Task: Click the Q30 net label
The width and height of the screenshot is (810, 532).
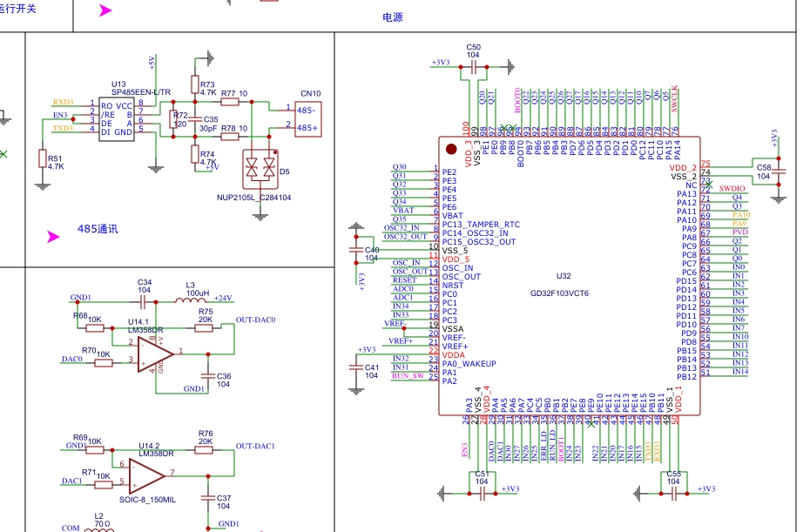Action: pos(399,167)
